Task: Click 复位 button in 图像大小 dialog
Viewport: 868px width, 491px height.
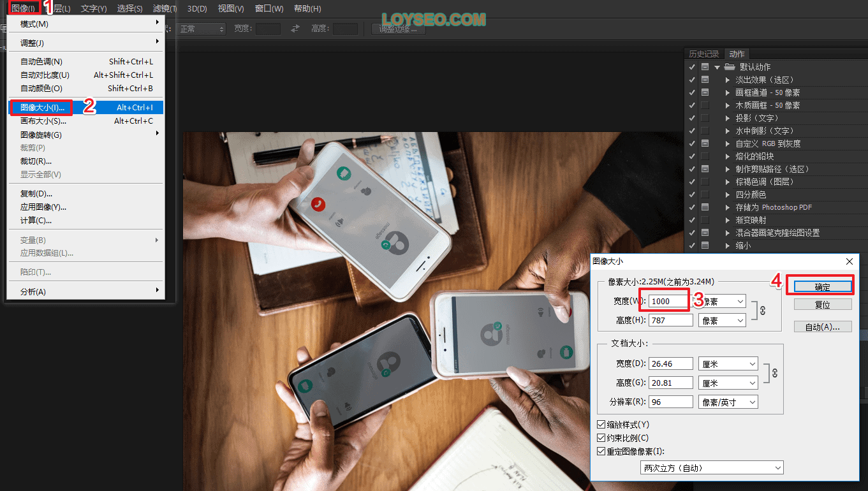Action: (823, 305)
